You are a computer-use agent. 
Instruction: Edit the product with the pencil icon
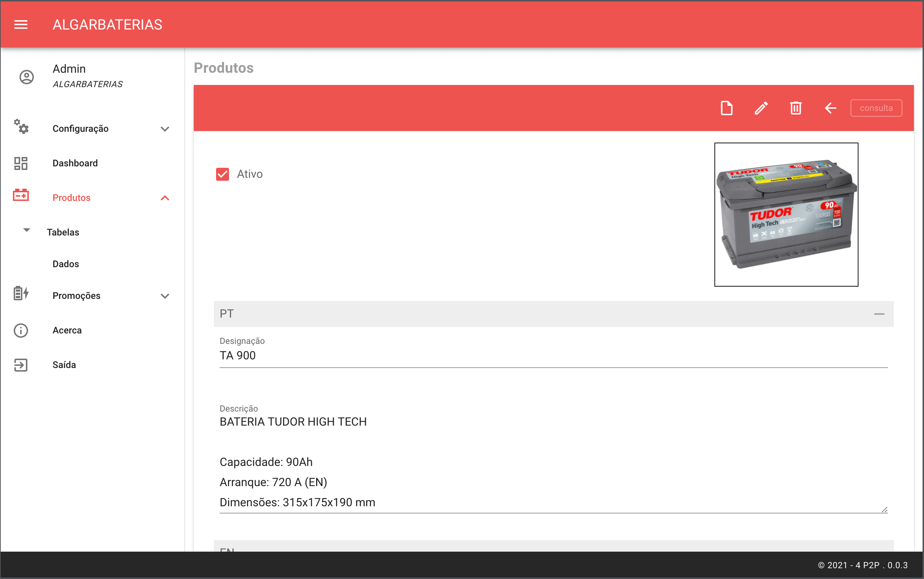click(x=761, y=108)
